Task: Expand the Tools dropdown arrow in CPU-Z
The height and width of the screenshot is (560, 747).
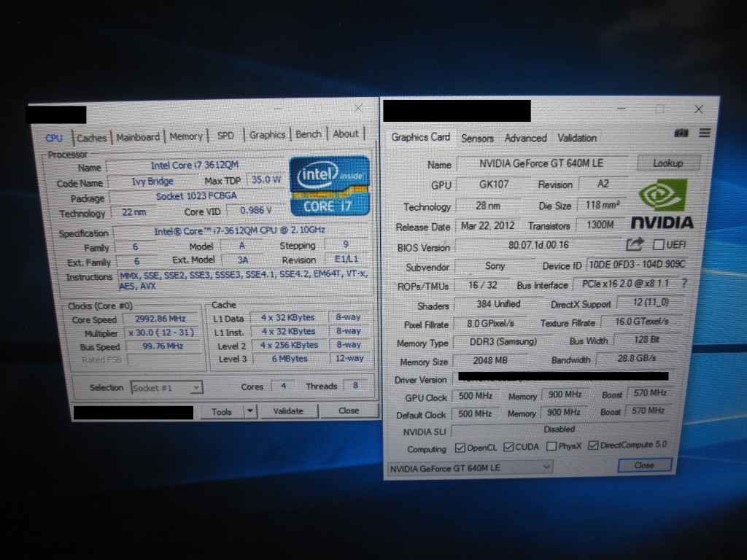Action: coord(250,411)
